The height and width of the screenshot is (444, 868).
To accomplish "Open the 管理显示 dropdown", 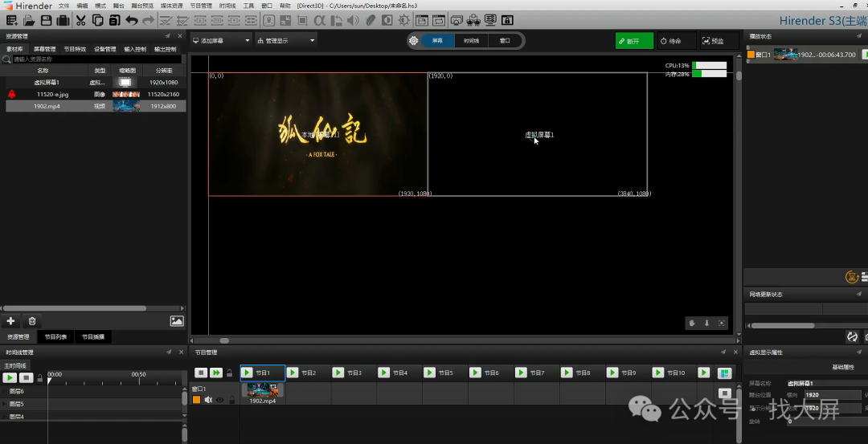I will tap(285, 40).
